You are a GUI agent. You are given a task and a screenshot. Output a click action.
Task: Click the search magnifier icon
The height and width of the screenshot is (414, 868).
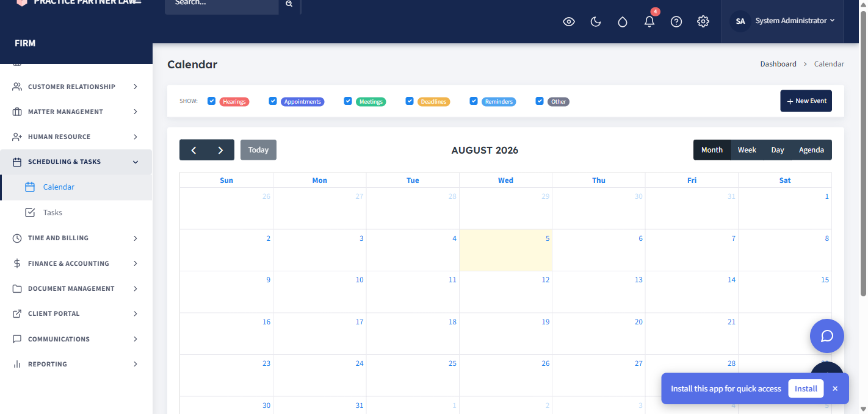coord(289,4)
